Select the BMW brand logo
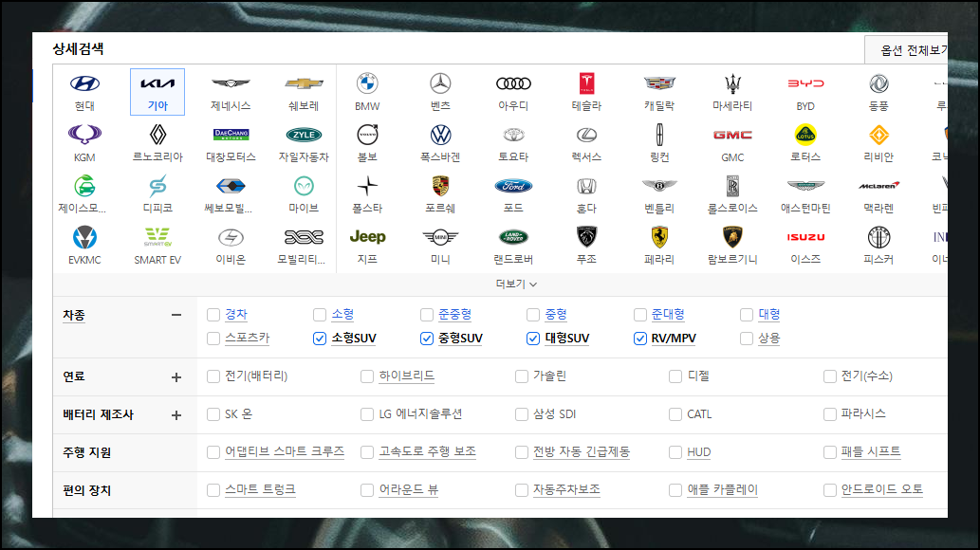 pos(367,83)
